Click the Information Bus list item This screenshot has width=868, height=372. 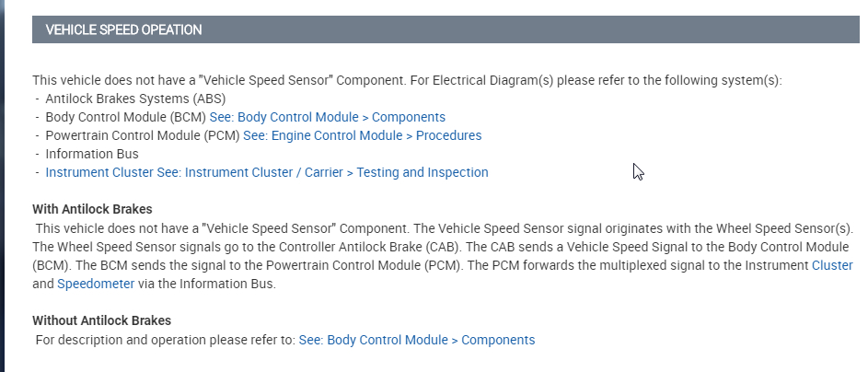click(x=92, y=154)
